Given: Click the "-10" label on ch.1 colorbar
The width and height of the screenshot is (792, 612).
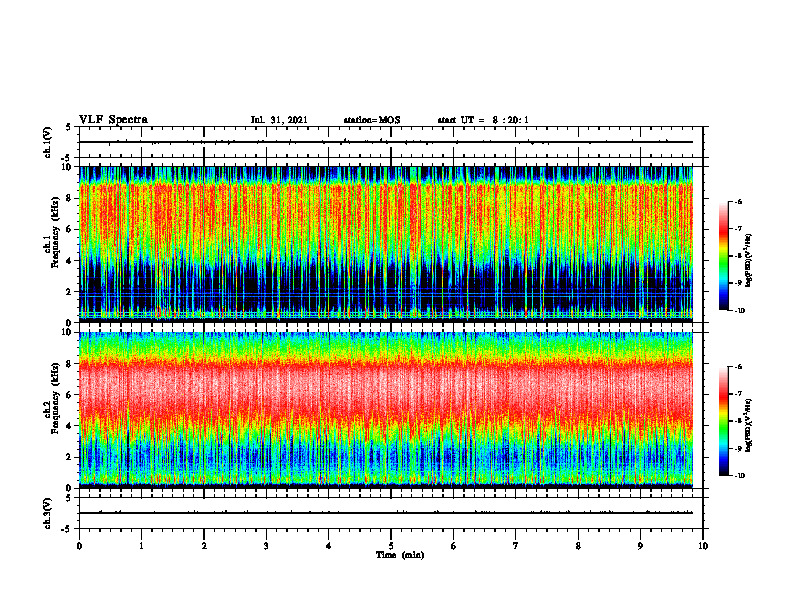Looking at the screenshot, I should (739, 310).
